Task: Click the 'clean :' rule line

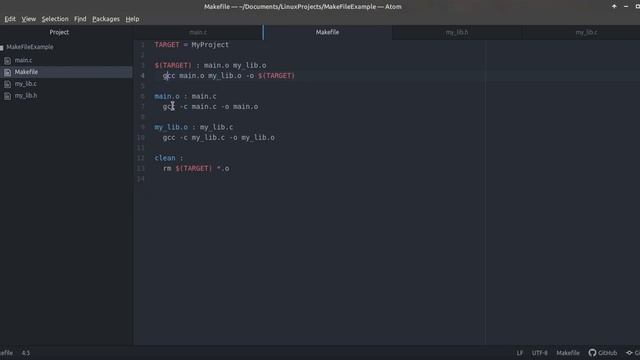Action: (169, 158)
